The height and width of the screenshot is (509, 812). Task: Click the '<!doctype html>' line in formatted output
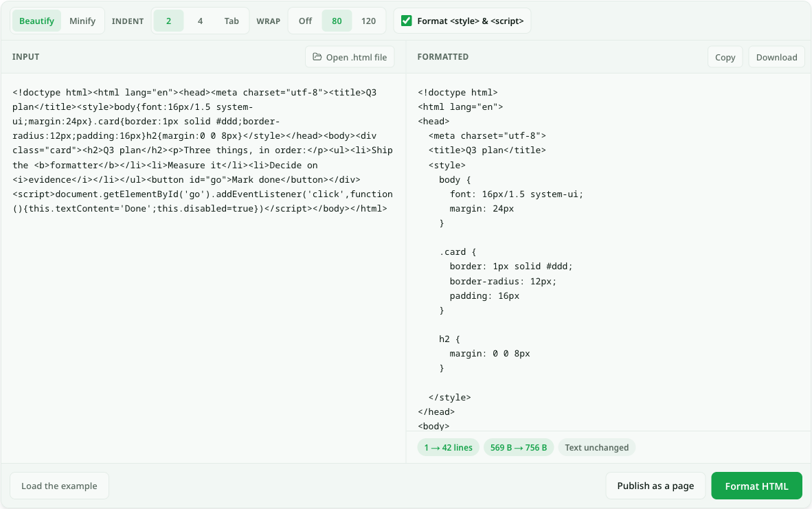pyautogui.click(x=458, y=92)
